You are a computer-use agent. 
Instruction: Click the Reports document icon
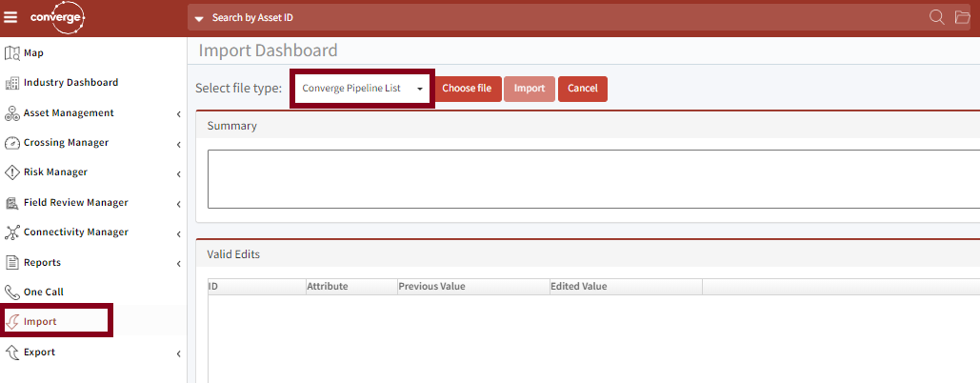coord(11,262)
